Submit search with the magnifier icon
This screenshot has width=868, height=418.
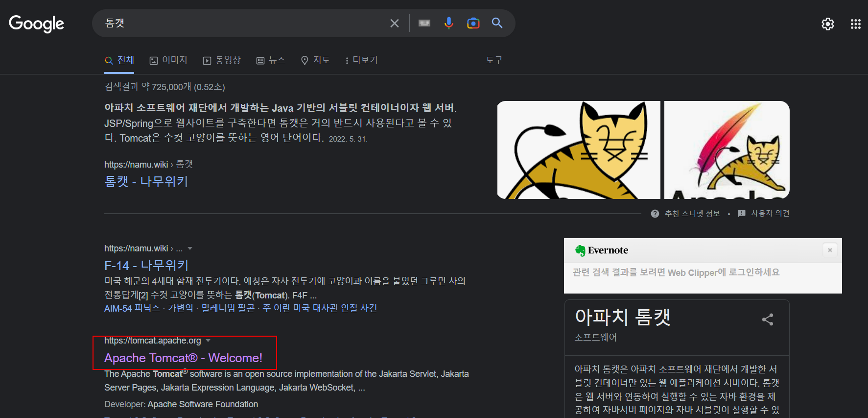[x=497, y=23]
